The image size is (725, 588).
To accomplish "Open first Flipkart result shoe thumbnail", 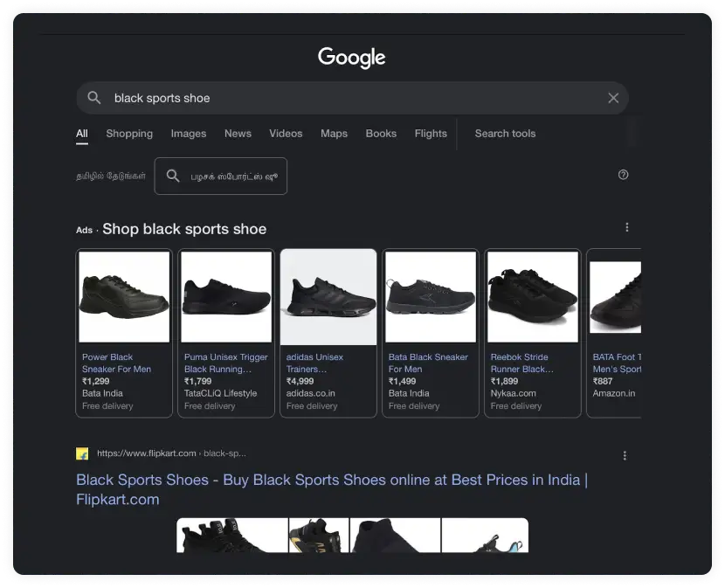I will click(x=232, y=536).
